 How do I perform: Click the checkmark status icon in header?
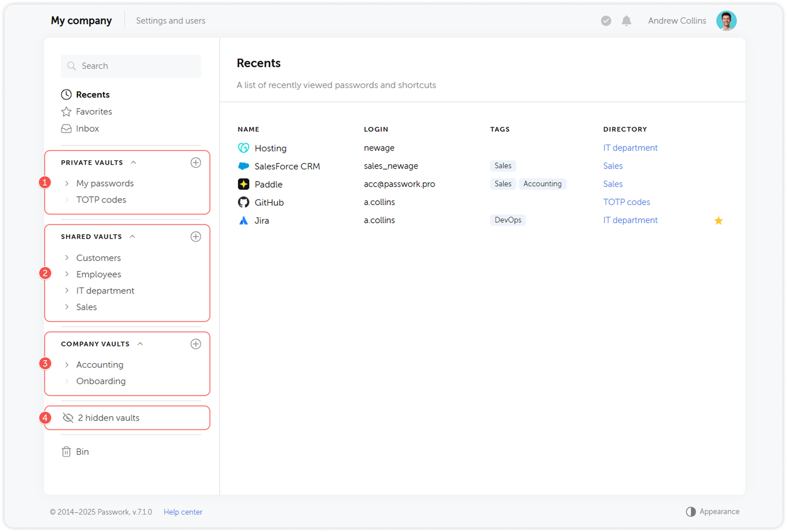(x=606, y=21)
